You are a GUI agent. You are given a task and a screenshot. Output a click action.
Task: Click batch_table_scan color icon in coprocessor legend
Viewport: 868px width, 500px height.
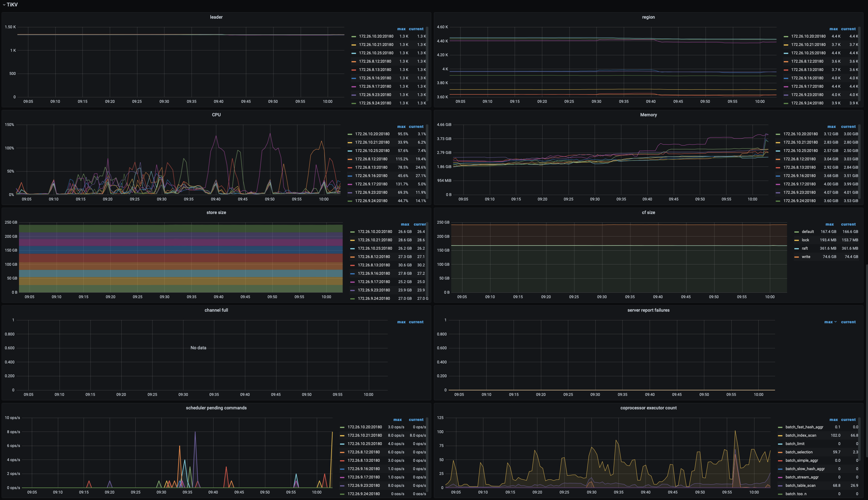(x=780, y=486)
